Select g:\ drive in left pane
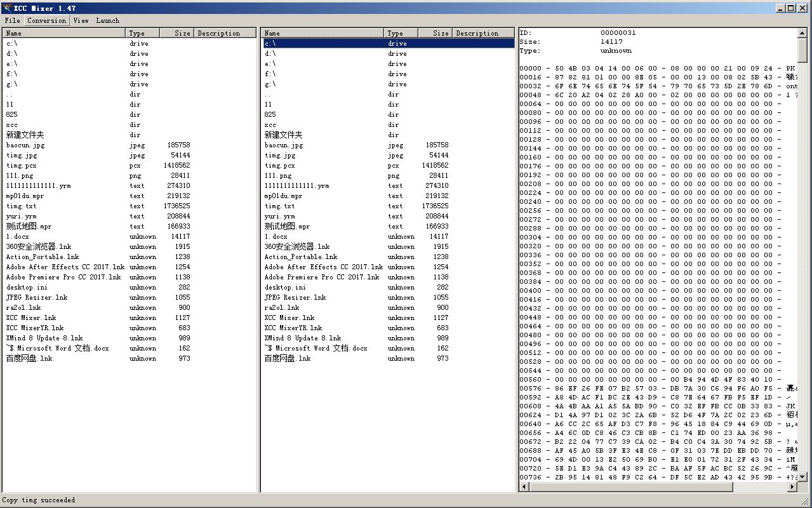The height and width of the screenshot is (508, 812). (x=13, y=84)
